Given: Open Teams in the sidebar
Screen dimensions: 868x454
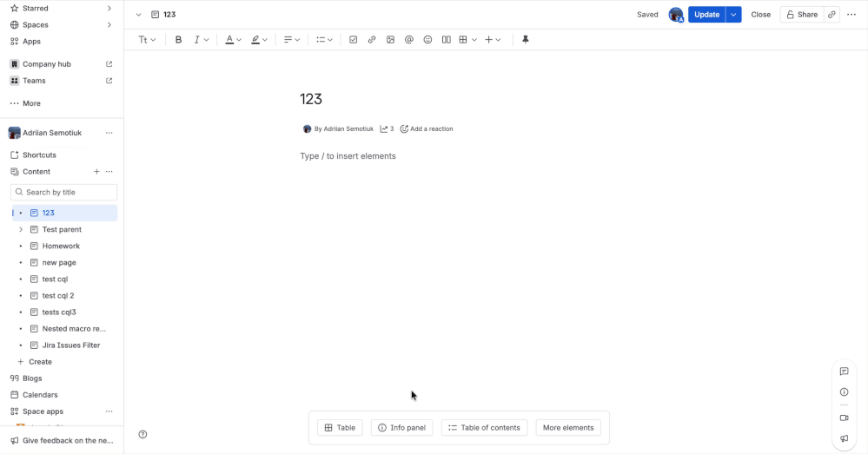Looking at the screenshot, I should pyautogui.click(x=62, y=81).
